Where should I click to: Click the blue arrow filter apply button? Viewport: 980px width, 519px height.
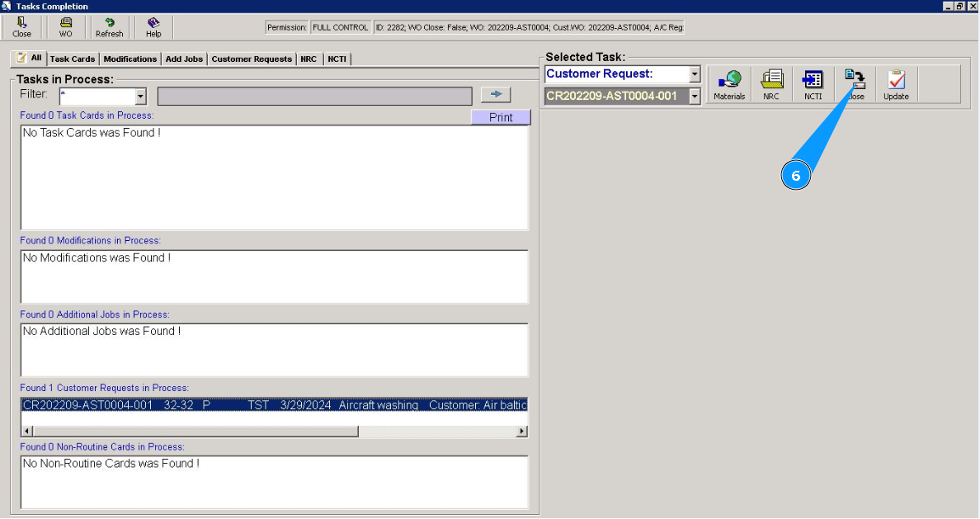click(x=497, y=94)
